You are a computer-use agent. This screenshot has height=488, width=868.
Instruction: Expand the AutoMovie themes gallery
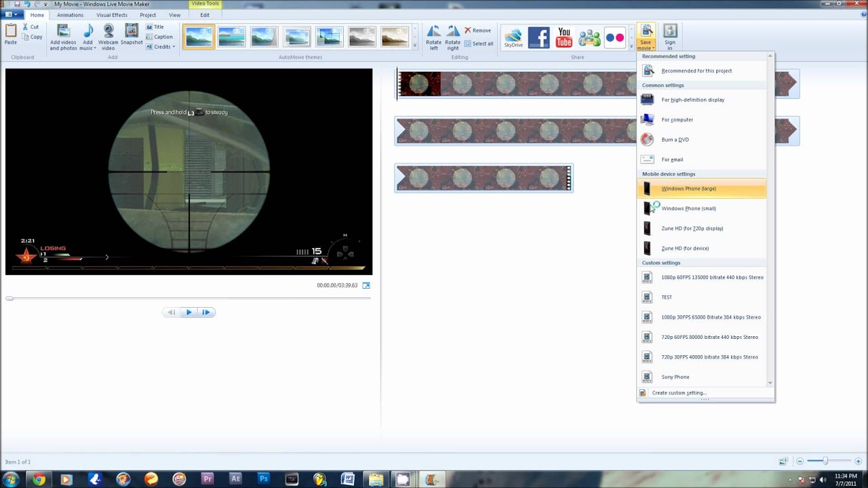pyautogui.click(x=414, y=46)
